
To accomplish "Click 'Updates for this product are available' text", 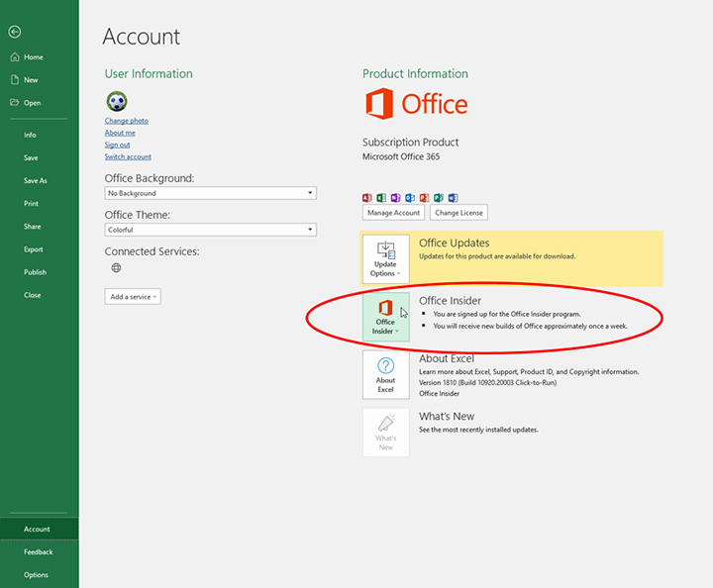I will click(497, 256).
